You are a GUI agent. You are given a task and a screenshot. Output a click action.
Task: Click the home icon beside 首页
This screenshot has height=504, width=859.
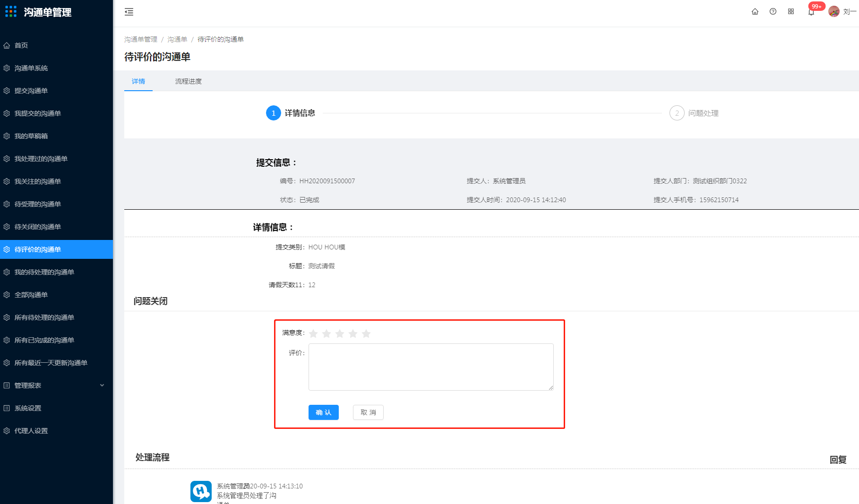point(7,45)
